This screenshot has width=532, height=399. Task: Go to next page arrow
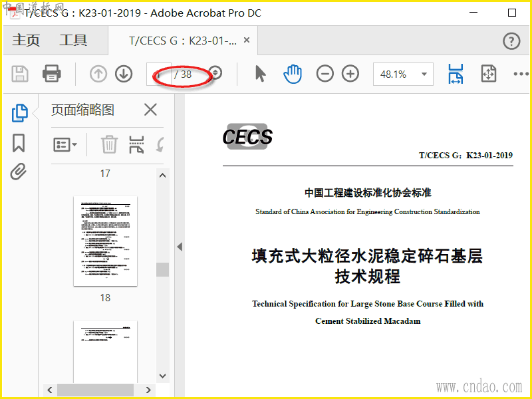[124, 74]
